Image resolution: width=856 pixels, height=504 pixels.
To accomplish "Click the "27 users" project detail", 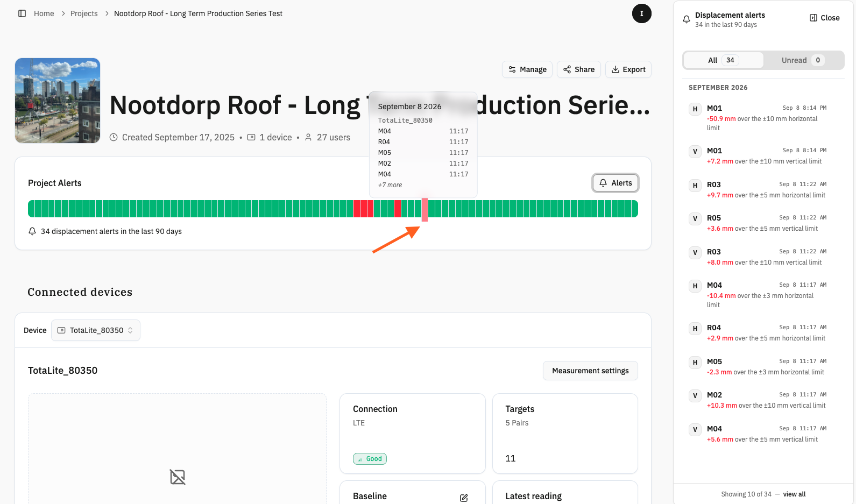I will (328, 137).
